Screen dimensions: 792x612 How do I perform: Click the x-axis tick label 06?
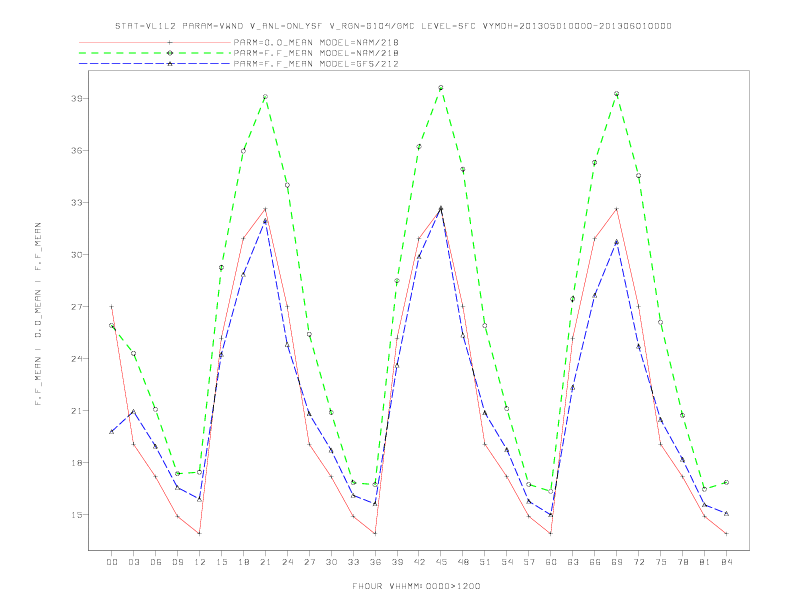pos(156,562)
